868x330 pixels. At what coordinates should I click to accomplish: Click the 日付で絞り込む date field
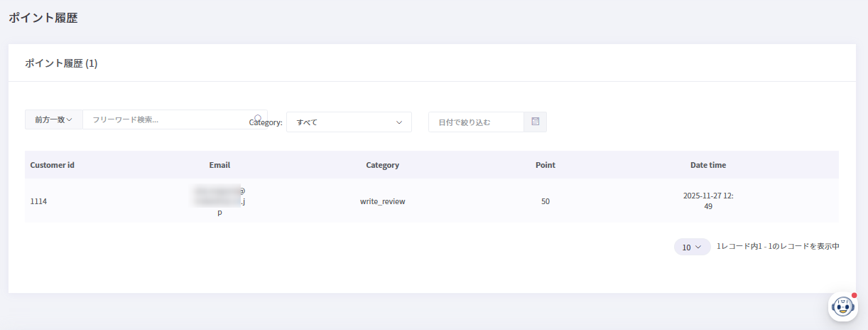(x=476, y=122)
